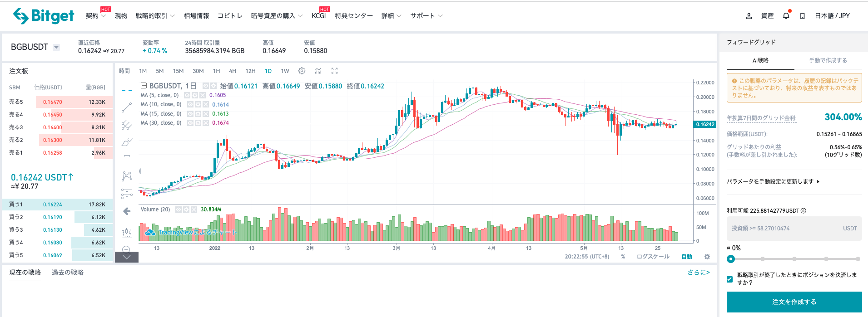868x317 pixels.
Task: Collapse the BGBUSDT chart legend
Action: (x=144, y=86)
